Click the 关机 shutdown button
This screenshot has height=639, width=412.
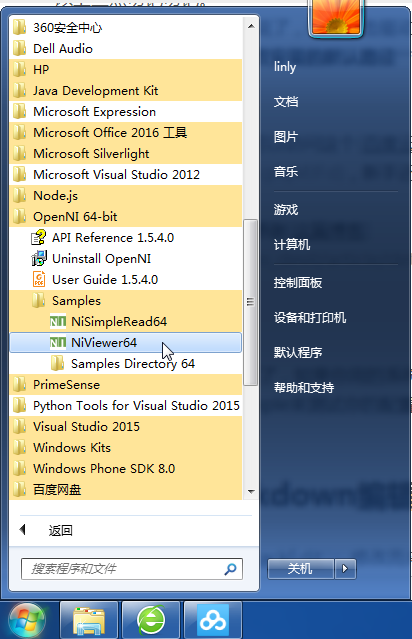301,568
